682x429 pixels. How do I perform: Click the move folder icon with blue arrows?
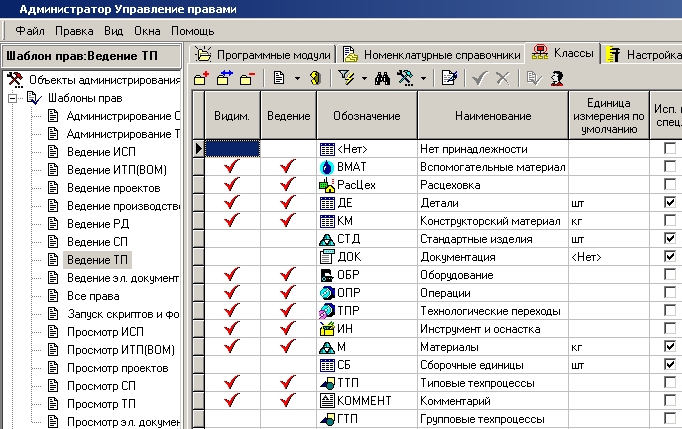point(225,78)
